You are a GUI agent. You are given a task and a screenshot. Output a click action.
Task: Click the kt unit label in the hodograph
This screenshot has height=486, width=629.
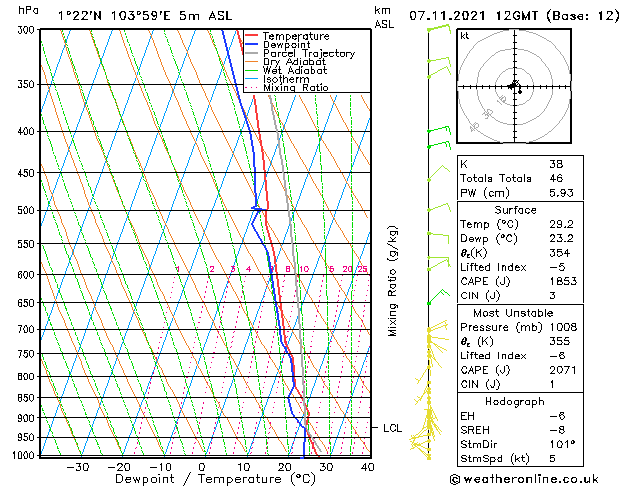coord(464,35)
